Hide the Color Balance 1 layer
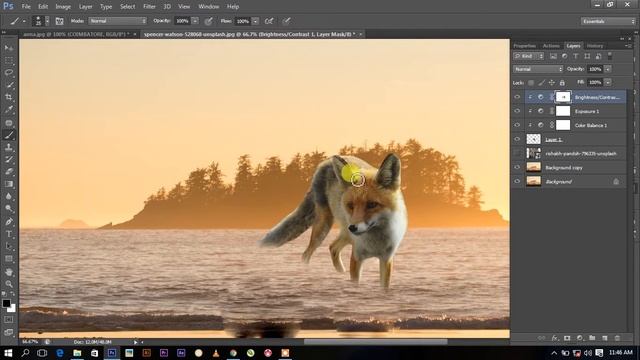This screenshot has height=360, width=640. (x=517, y=125)
